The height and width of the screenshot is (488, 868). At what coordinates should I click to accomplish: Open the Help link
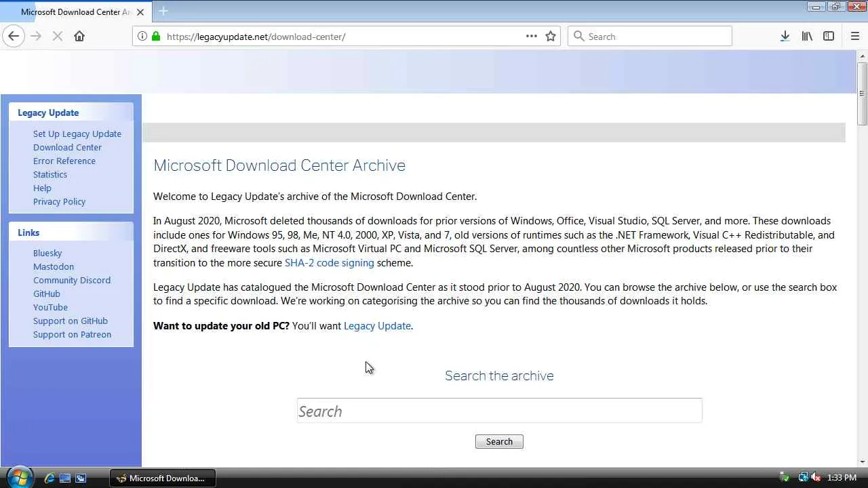pyautogui.click(x=42, y=188)
